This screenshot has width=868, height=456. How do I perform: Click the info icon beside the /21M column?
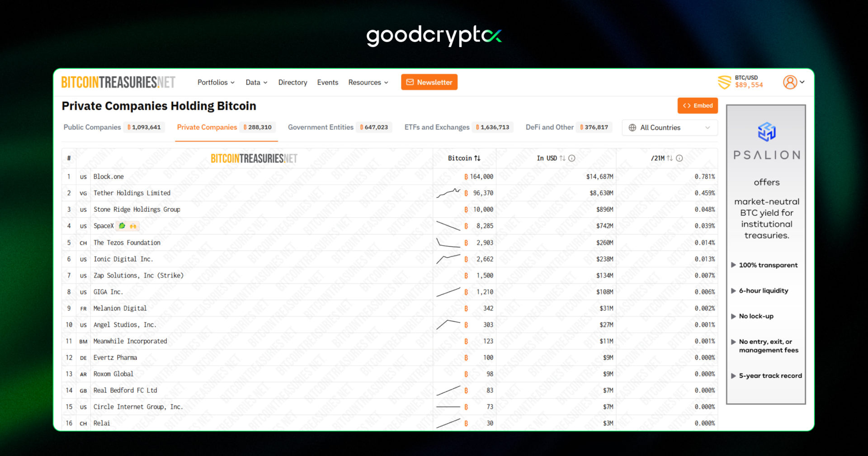tap(679, 158)
